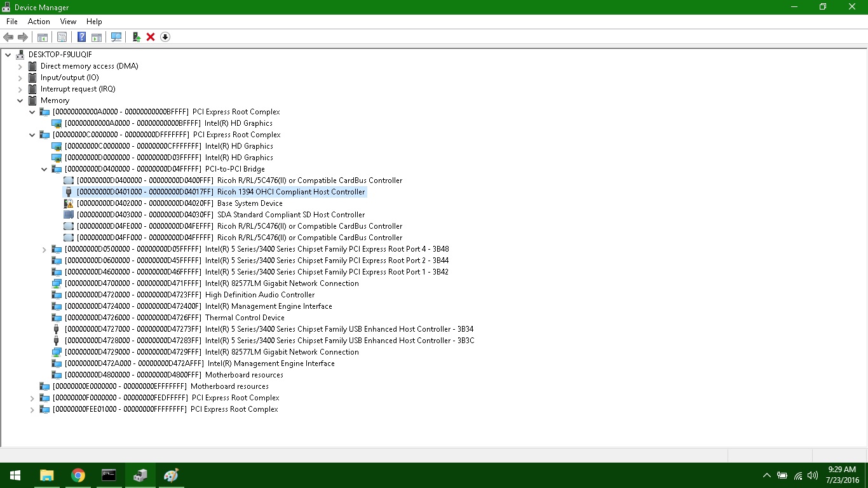The image size is (868, 488).
Task: Open Command Prompt from the taskbar
Action: tap(109, 475)
